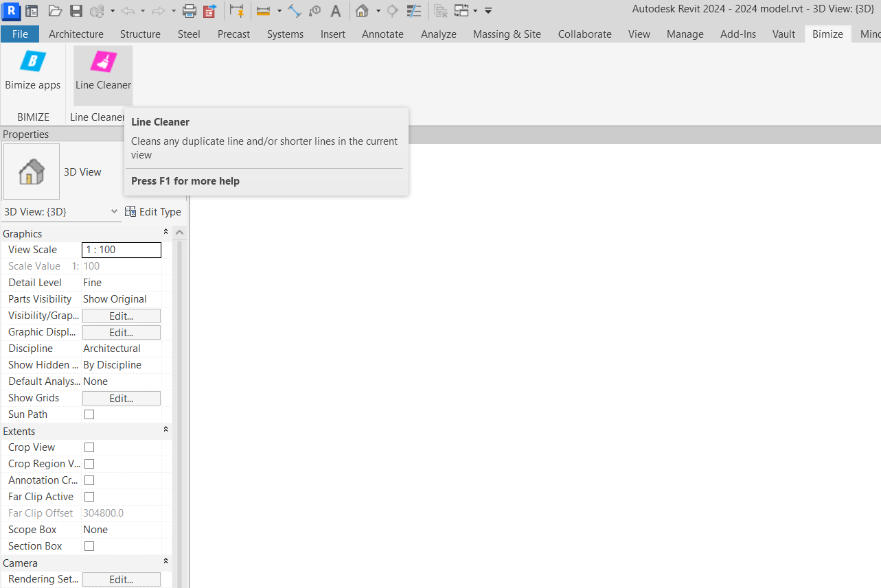
Task: Launch the Bimize apps icon
Action: 33,62
